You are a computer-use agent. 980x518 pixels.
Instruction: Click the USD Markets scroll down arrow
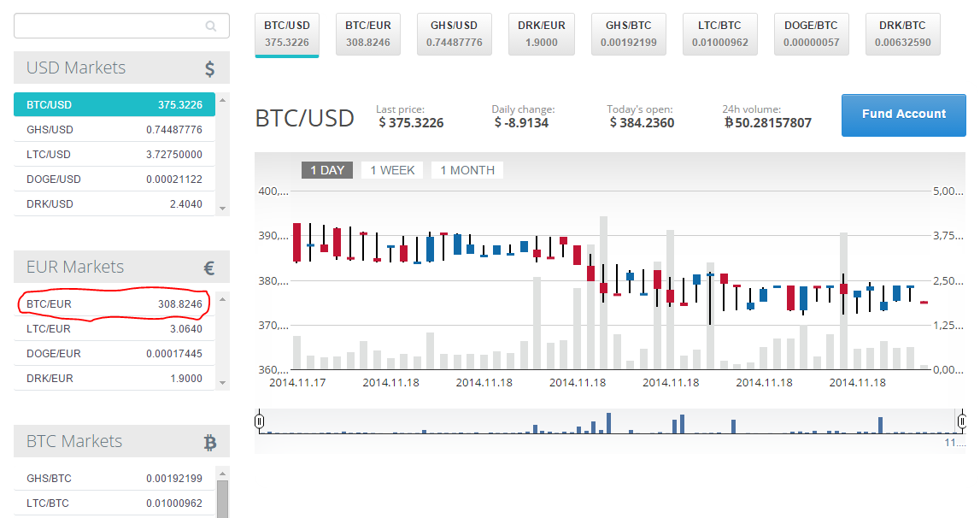click(x=222, y=209)
